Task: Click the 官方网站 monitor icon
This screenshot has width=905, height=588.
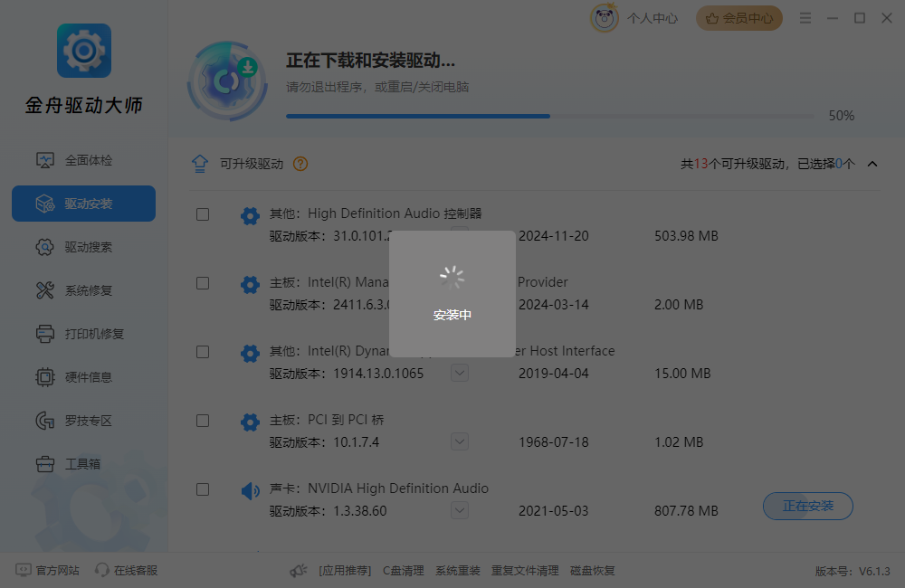Action: (24, 571)
